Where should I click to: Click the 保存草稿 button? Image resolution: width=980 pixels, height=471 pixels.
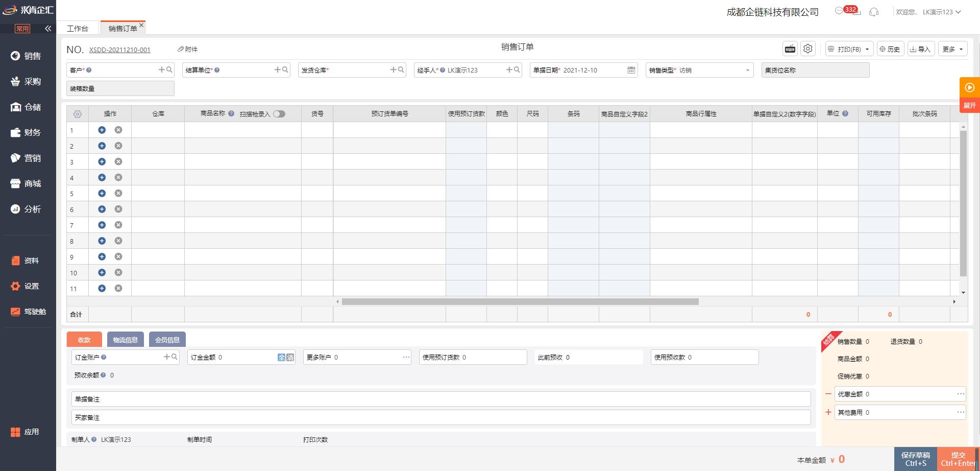click(915, 459)
